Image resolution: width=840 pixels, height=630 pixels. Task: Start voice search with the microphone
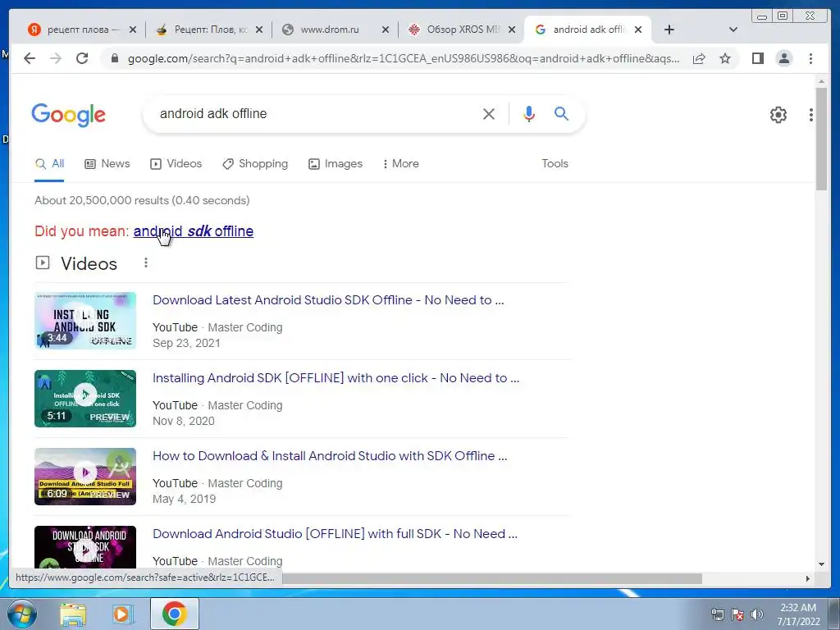[x=529, y=113]
